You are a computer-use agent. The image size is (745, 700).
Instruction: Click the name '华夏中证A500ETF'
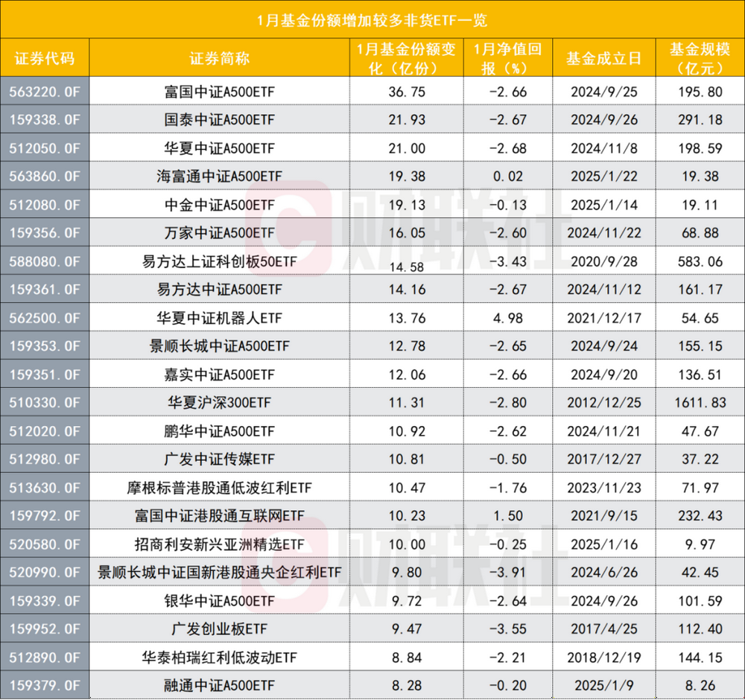220,148
